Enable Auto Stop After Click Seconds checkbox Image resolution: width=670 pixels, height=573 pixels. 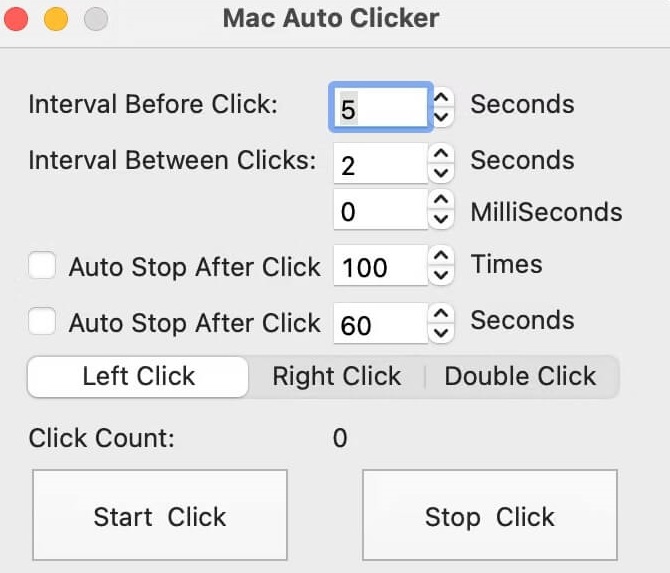coord(42,322)
